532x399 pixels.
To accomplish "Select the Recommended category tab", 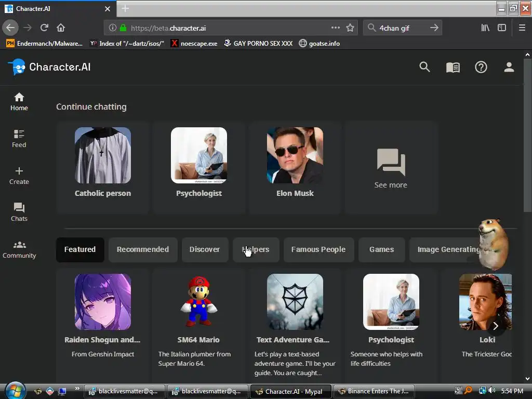I will (x=143, y=250).
